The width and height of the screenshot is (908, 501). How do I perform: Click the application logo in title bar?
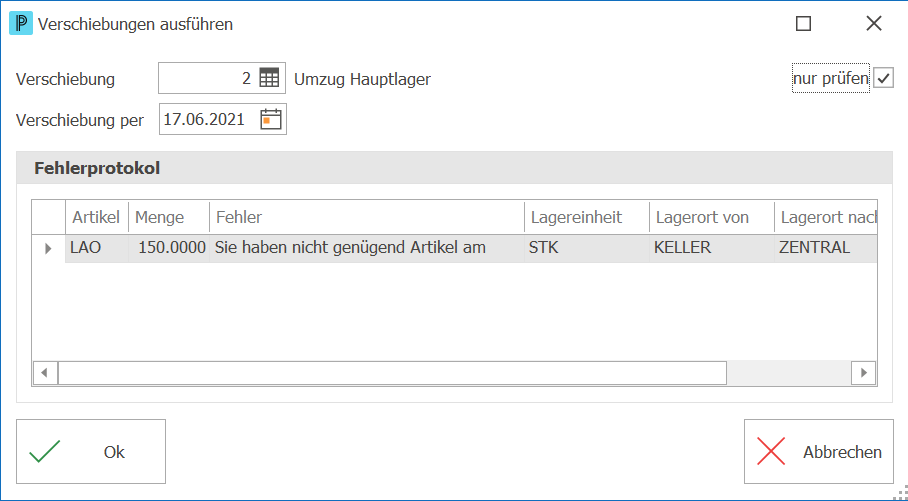point(21,24)
